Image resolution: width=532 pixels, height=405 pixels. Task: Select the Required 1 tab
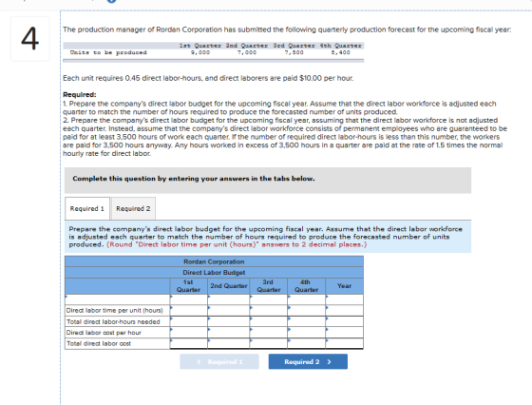tap(87, 208)
